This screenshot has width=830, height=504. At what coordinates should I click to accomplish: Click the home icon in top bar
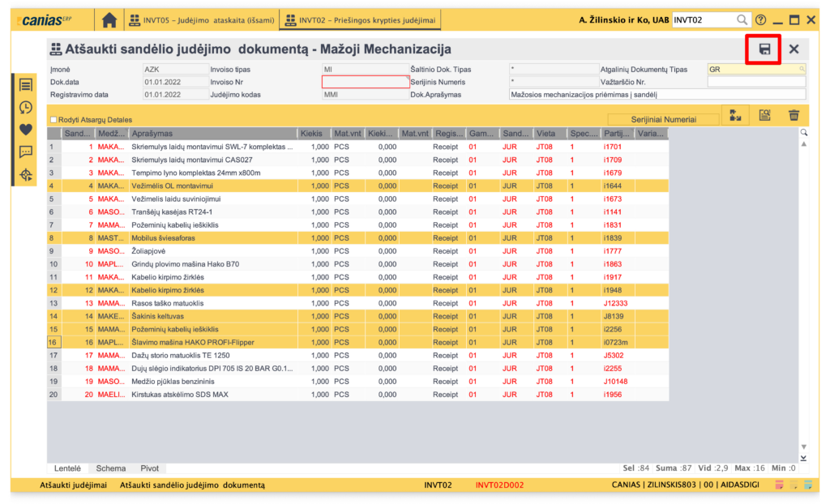coord(109,19)
